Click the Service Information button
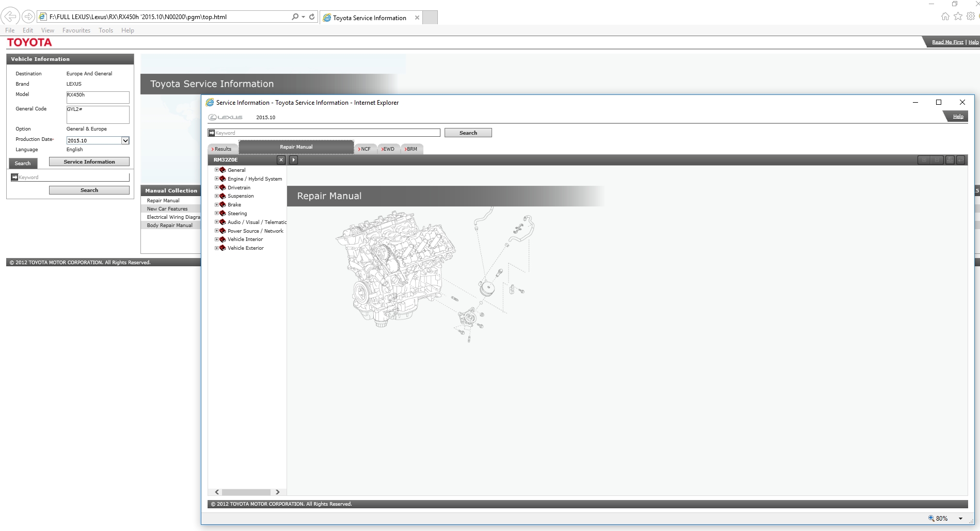Screen dimensions: 980x531 pyautogui.click(x=89, y=162)
